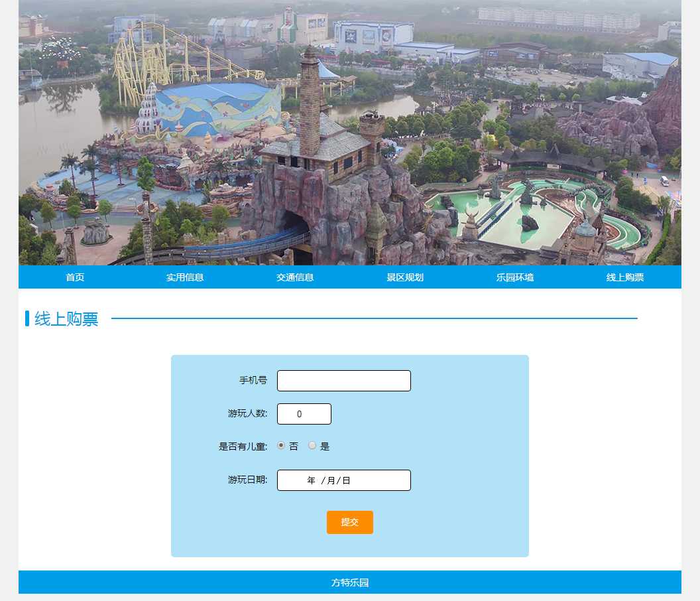Select the 否 radio button
The image size is (700, 601).
[281, 446]
